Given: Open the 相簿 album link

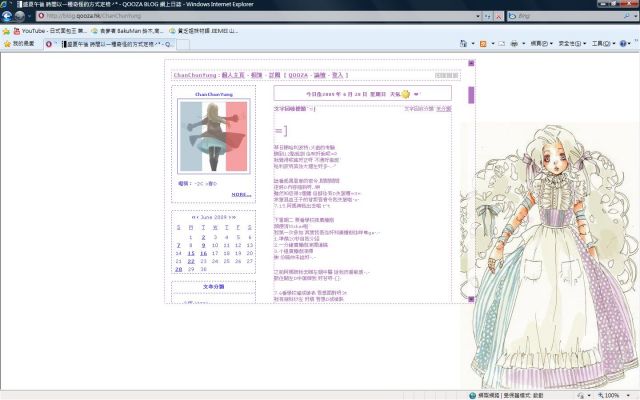Looking at the screenshot, I should (256, 76).
